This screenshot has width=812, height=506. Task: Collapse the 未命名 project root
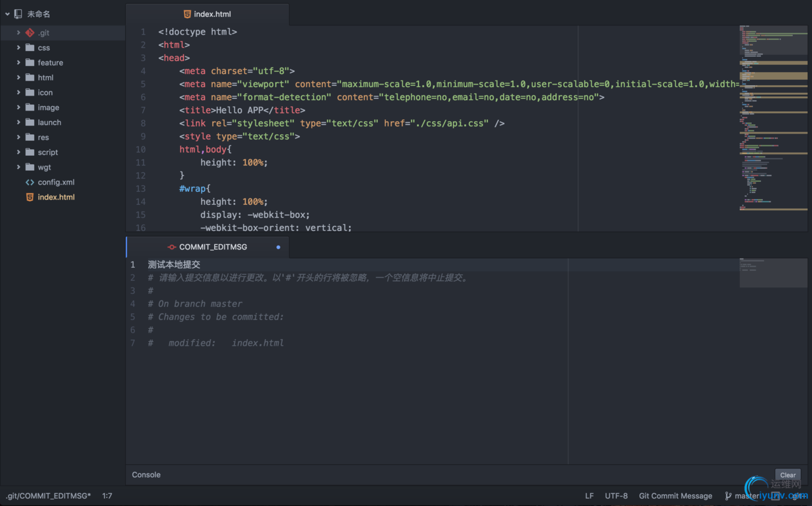(x=7, y=14)
